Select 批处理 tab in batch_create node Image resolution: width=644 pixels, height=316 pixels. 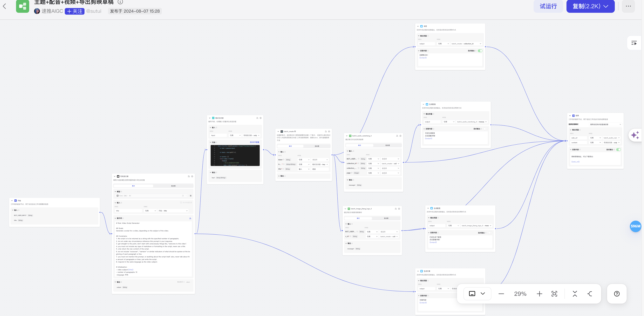317,146
